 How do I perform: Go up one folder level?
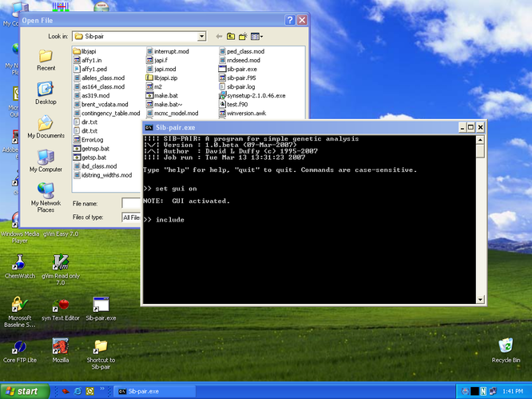point(231,36)
